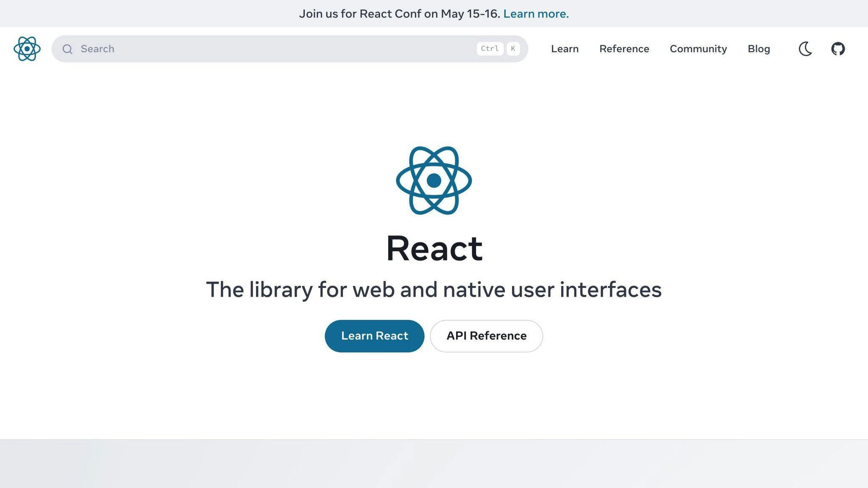Click the tagline below the React heading
Image resolution: width=868 pixels, height=488 pixels.
434,290
